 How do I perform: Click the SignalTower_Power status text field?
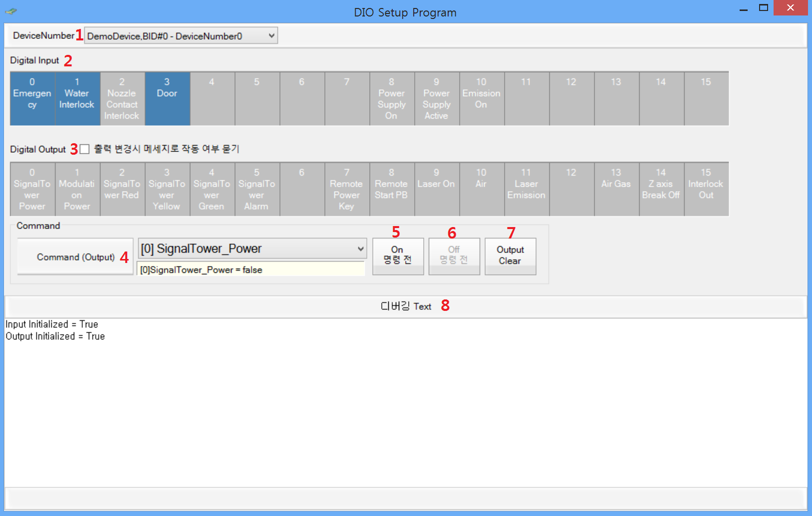click(251, 269)
